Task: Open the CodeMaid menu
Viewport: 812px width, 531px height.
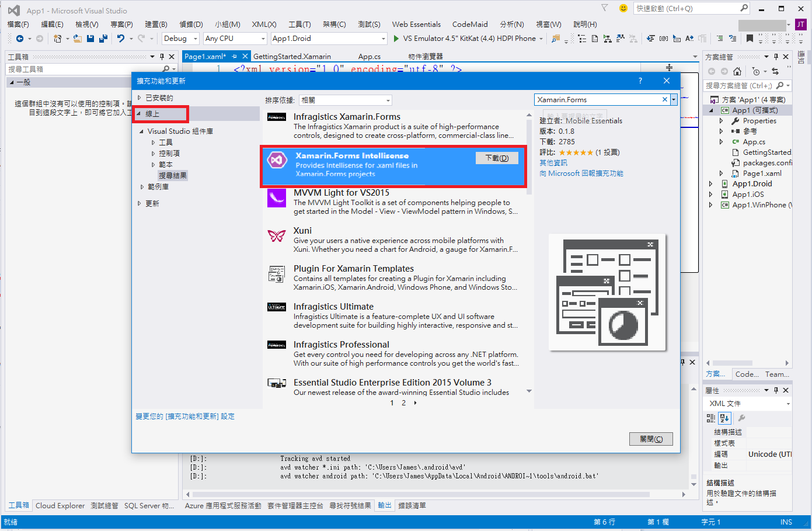Action: tap(470, 24)
